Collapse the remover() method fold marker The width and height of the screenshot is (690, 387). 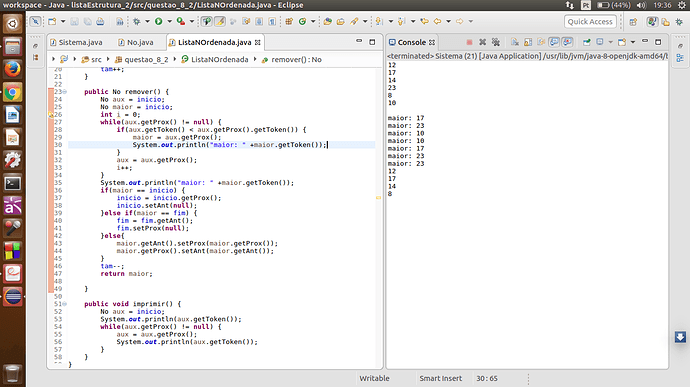tap(65, 92)
